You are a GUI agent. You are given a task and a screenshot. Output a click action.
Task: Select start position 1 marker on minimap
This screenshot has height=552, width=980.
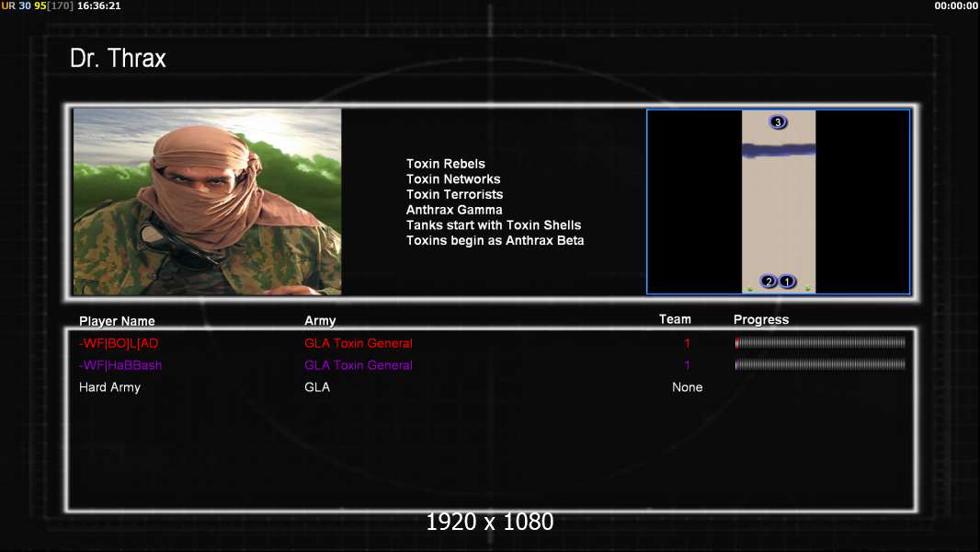tap(787, 282)
